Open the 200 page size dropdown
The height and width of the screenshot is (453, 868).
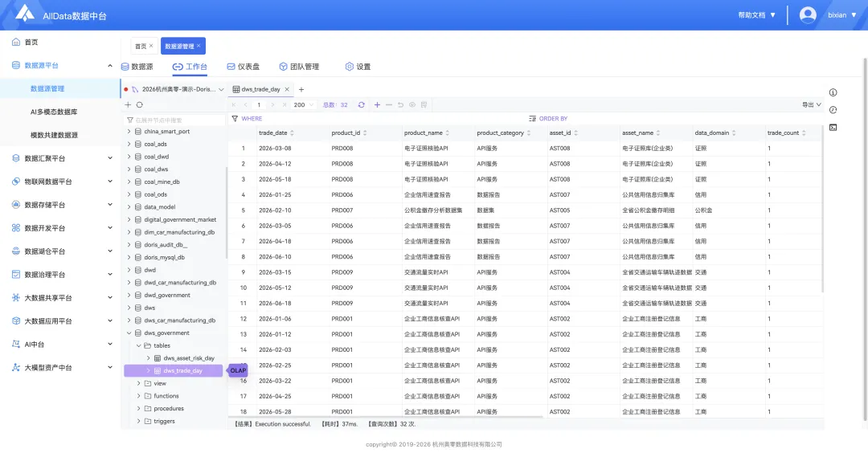tap(303, 105)
